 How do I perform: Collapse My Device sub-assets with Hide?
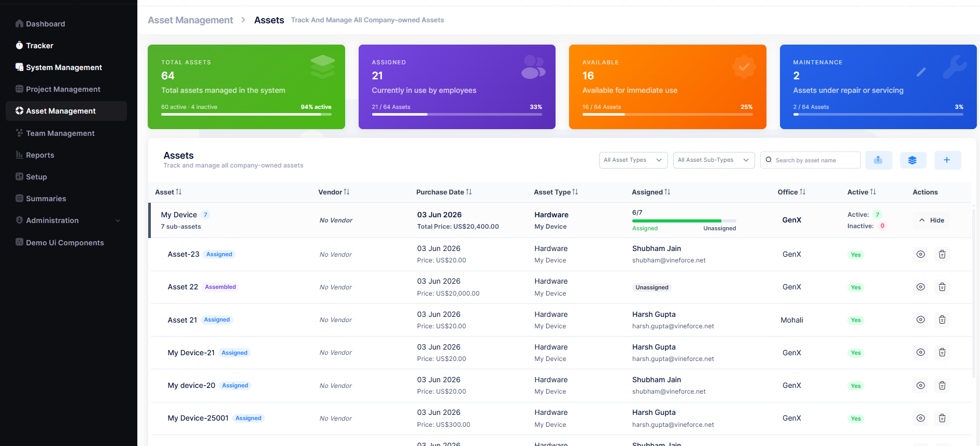click(932, 220)
